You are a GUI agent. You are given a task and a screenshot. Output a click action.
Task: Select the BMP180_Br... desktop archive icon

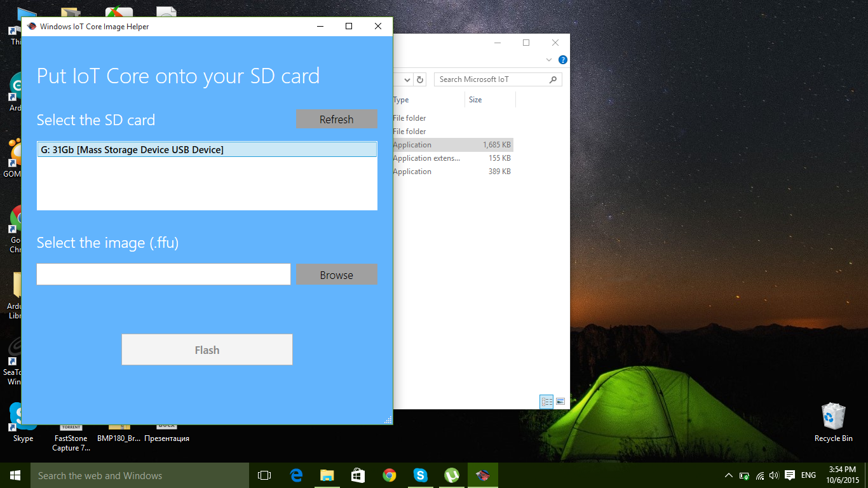(x=119, y=432)
